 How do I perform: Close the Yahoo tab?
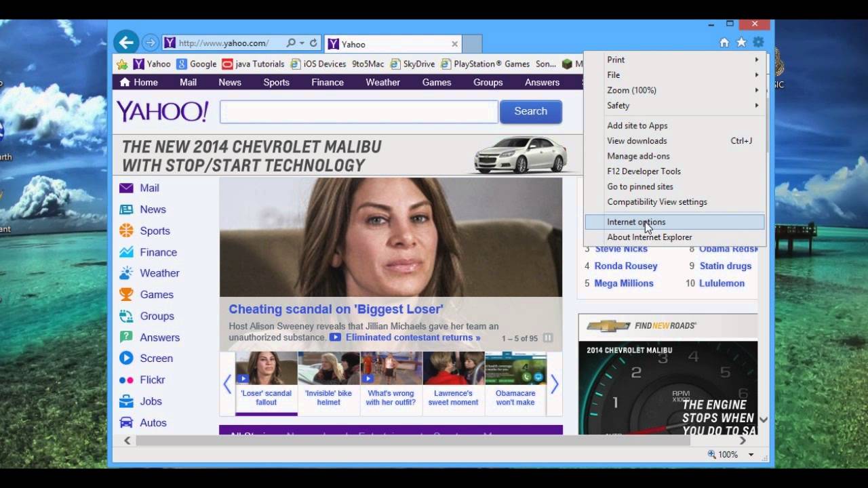455,44
